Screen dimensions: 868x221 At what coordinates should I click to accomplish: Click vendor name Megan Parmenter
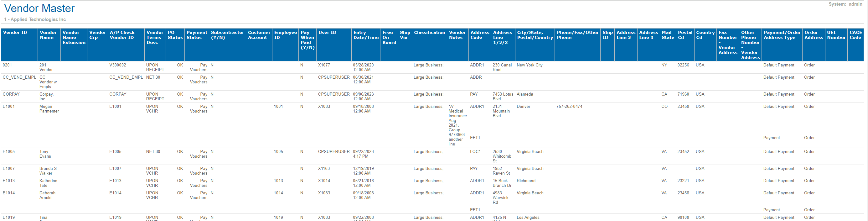pyautogui.click(x=49, y=109)
